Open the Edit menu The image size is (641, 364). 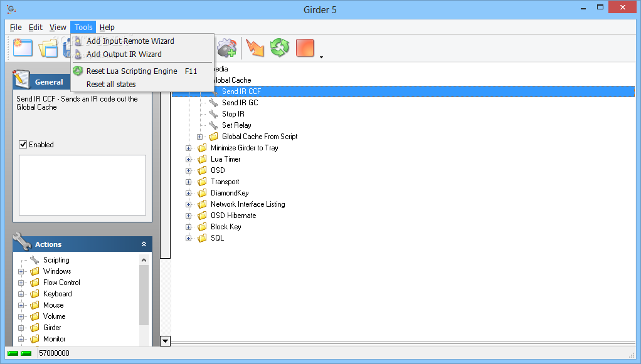coord(36,28)
